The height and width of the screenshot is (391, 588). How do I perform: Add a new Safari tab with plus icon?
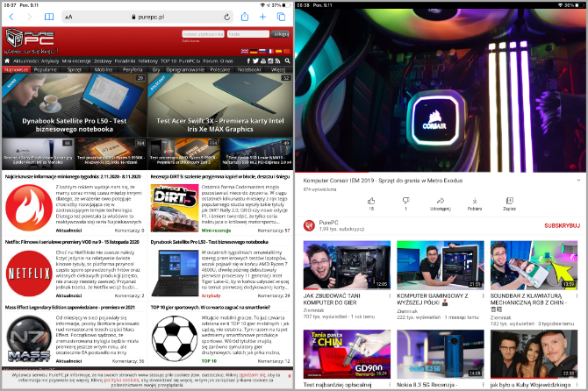(262, 17)
